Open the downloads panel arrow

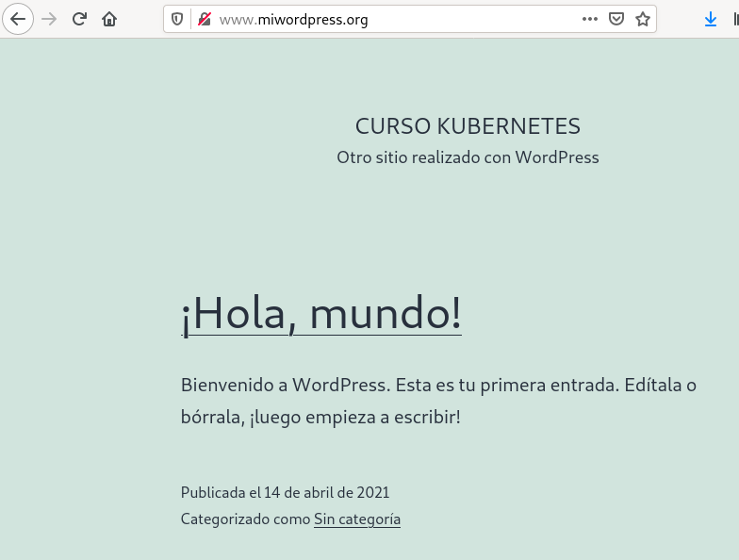coord(711,19)
